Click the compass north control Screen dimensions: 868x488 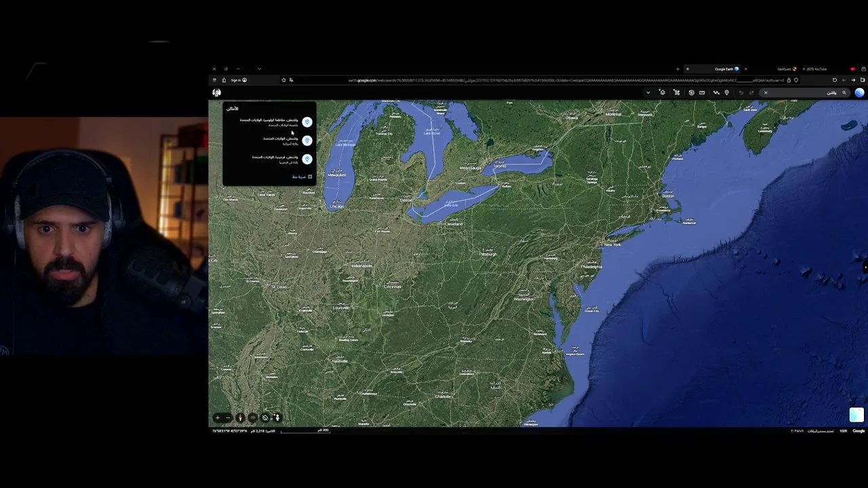click(x=240, y=418)
